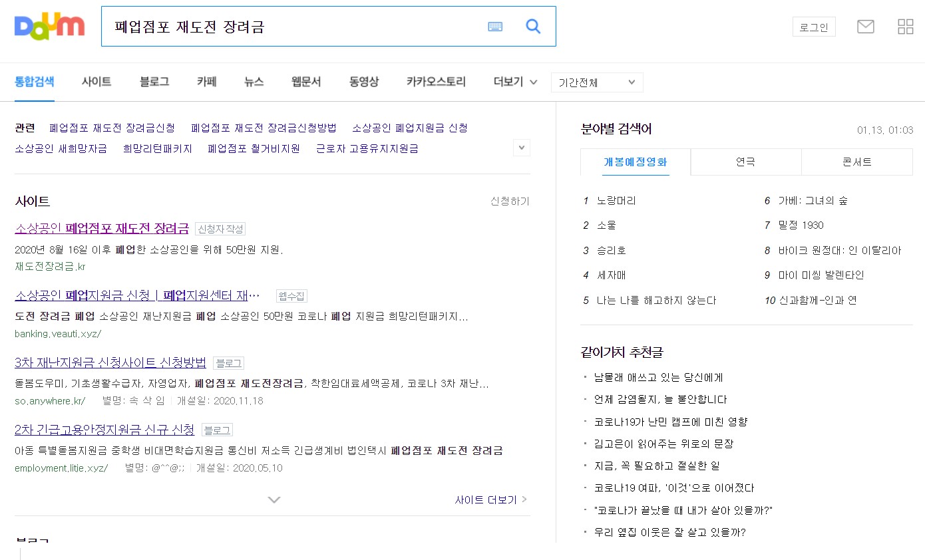This screenshot has width=925, height=560.
Task: Click related search 희망리턴패키지
Action: [x=158, y=148]
